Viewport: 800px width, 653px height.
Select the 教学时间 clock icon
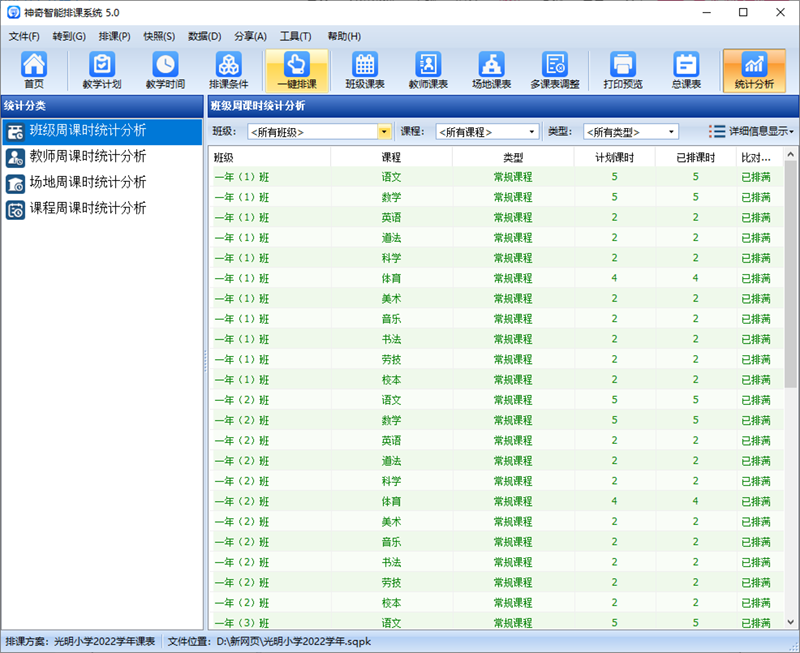point(165,70)
